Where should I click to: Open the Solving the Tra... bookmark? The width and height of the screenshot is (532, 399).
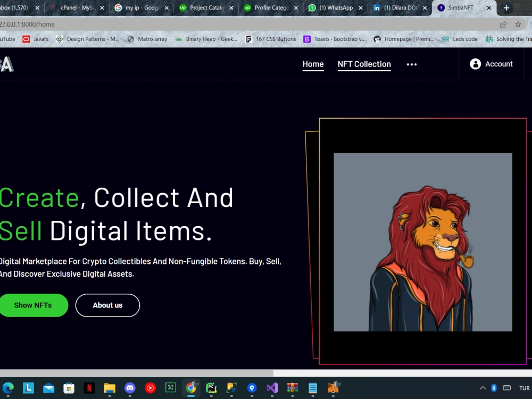point(508,39)
